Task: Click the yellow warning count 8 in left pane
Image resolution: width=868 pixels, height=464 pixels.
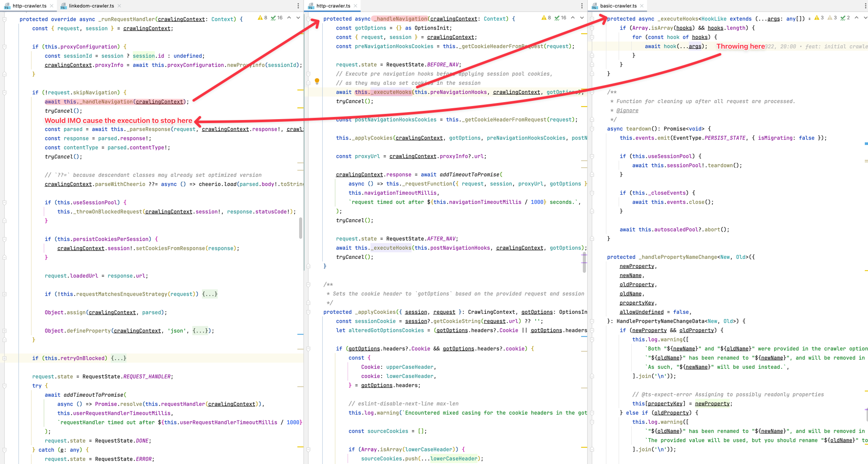Action: pyautogui.click(x=262, y=18)
